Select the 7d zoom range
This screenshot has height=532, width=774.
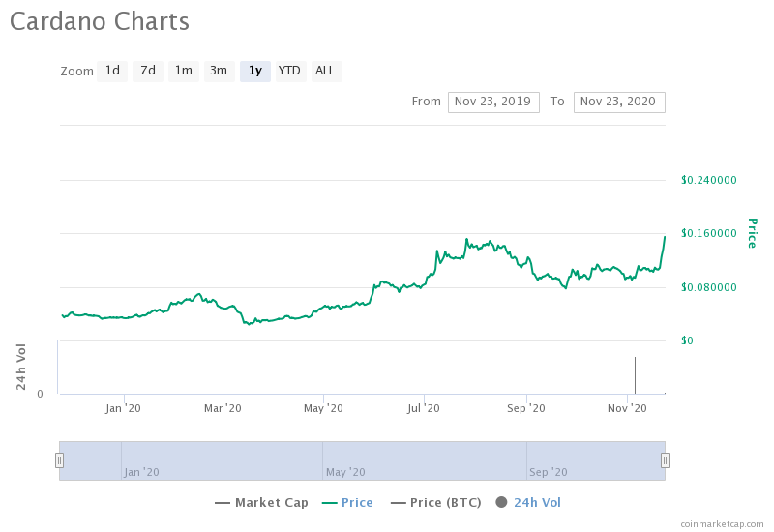147,71
